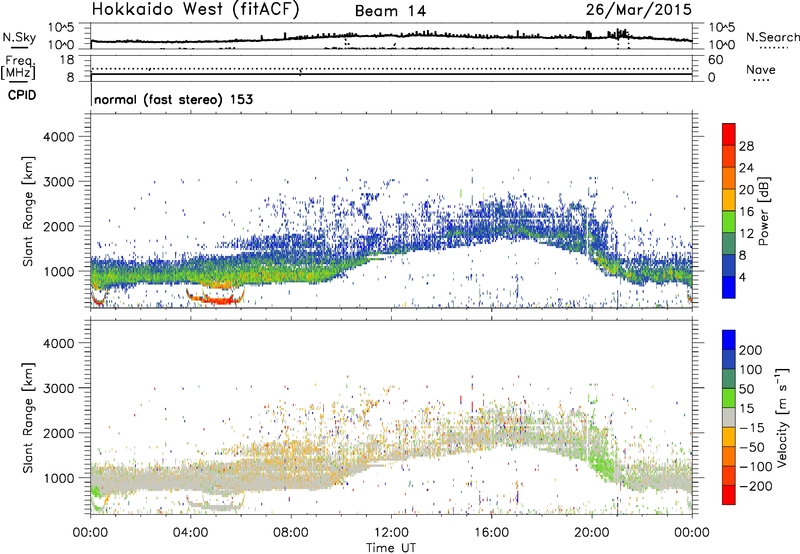The image size is (800, 554).
Task: Click the 'Freq. [MHz]' axis label
Action: pyautogui.click(x=18, y=68)
